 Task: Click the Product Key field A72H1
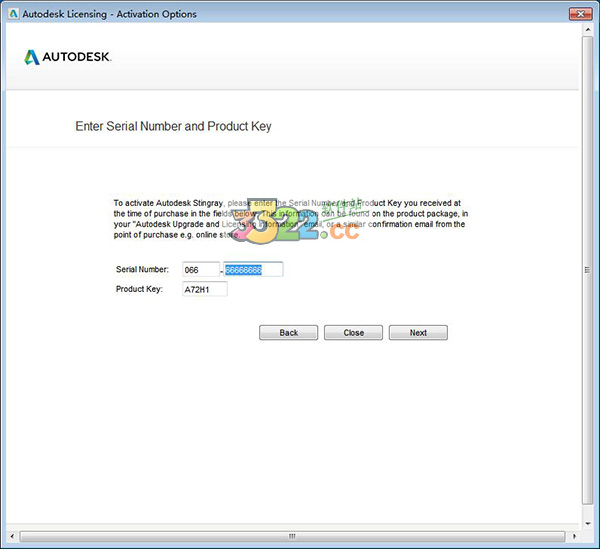[205, 289]
